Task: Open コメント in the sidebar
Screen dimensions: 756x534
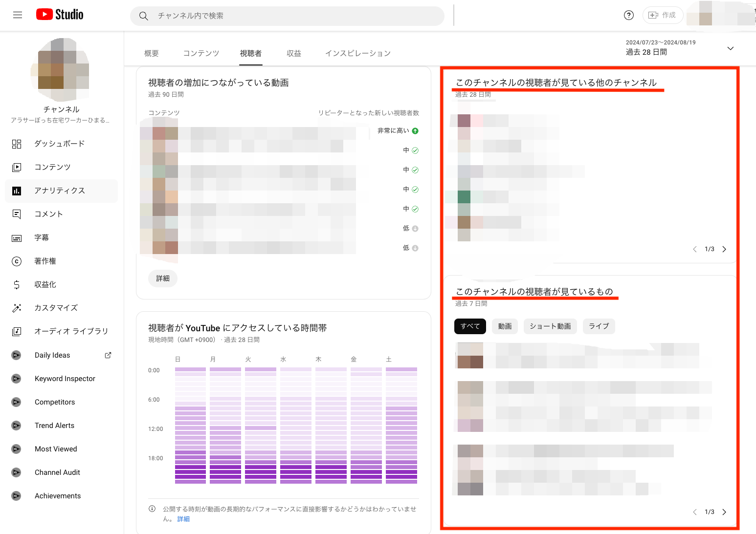Action: pyautogui.click(x=61, y=214)
